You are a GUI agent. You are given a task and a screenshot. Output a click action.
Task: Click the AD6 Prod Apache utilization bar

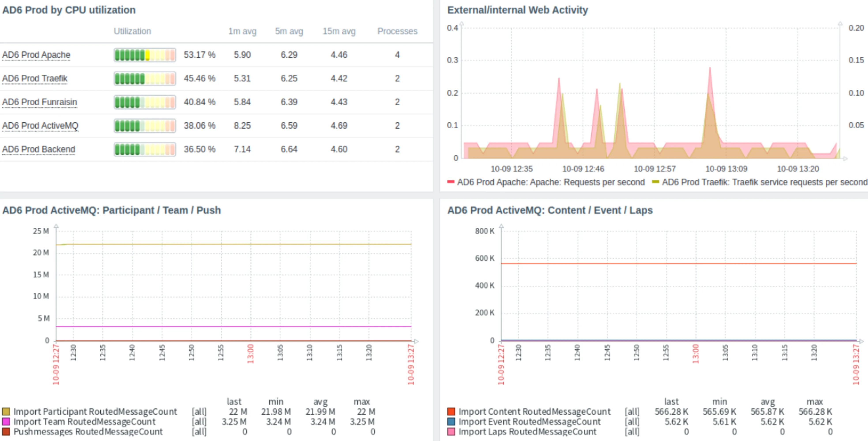tap(145, 55)
